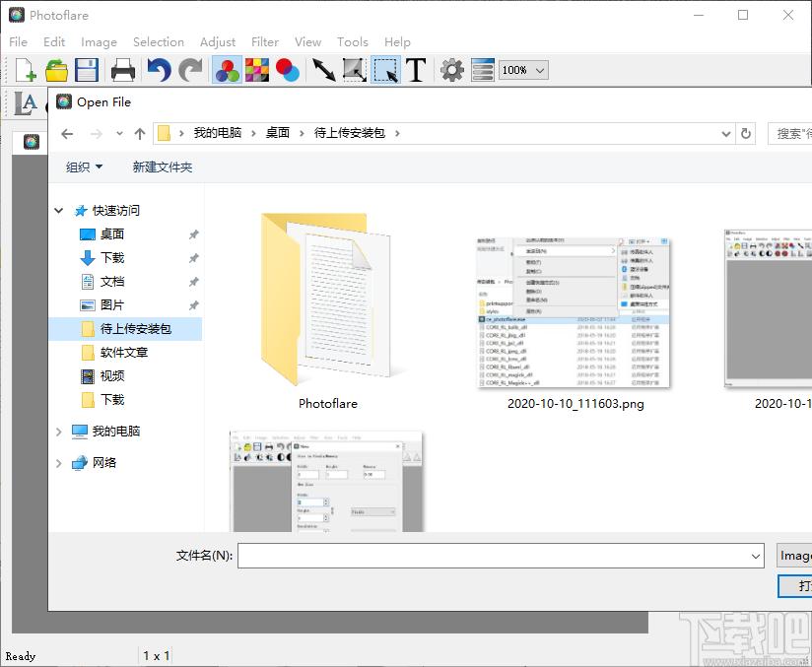The image size is (812, 667).
Task: Click the stacked bars icon beside the gear
Action: click(x=483, y=70)
